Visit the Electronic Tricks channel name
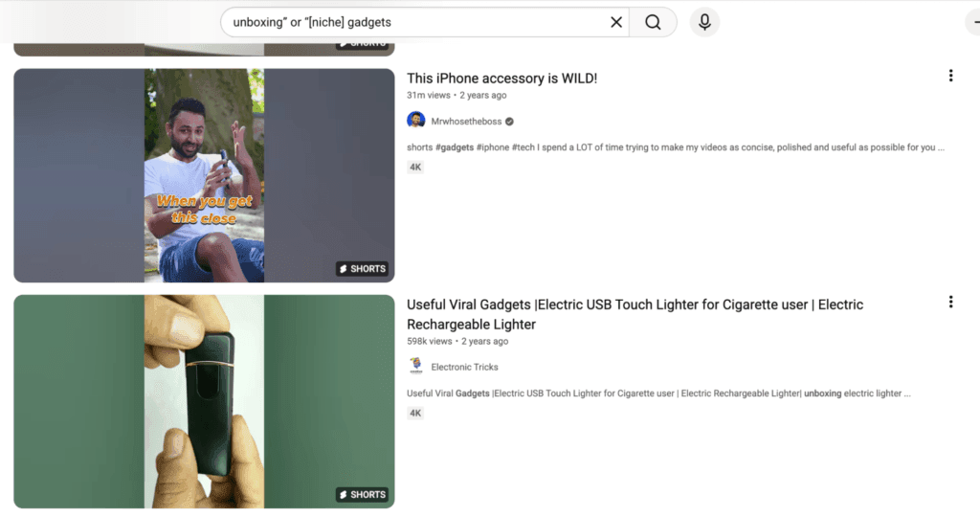 click(x=464, y=367)
